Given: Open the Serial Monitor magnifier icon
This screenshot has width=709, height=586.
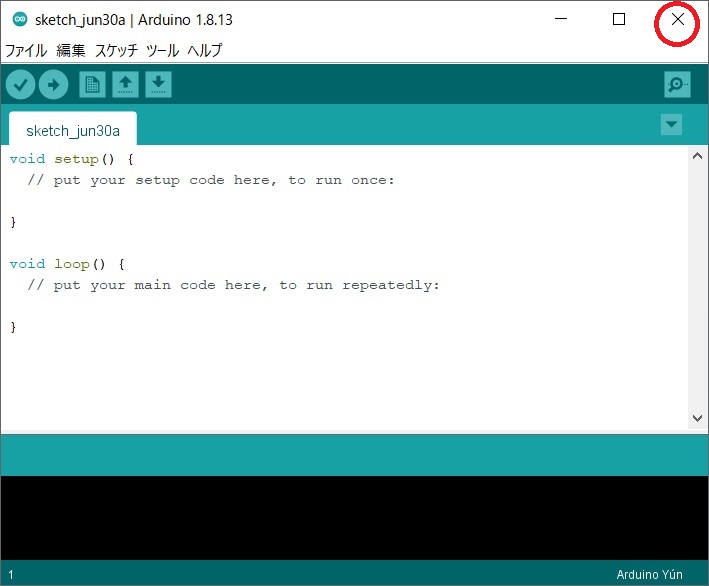Looking at the screenshot, I should 677,85.
